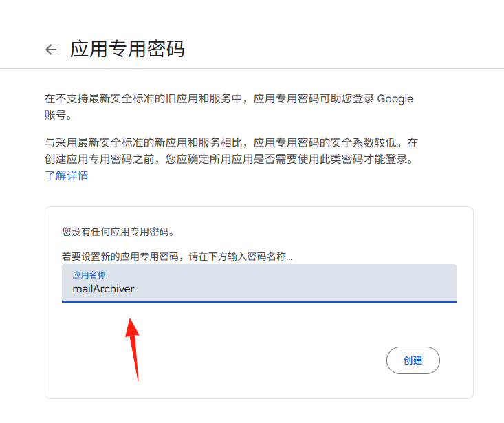504x423 pixels.
Task: Click empty area right of mailArchiver in field
Action: (289, 289)
